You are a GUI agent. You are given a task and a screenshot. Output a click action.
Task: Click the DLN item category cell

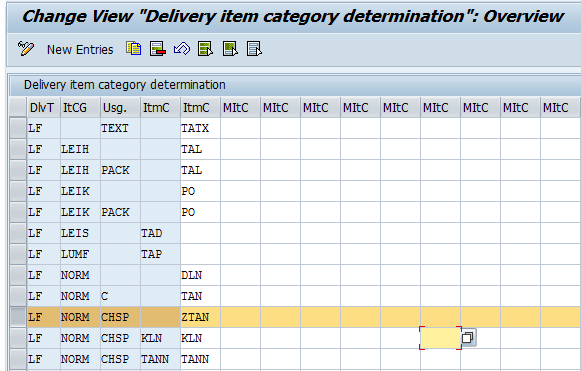pyautogui.click(x=200, y=275)
